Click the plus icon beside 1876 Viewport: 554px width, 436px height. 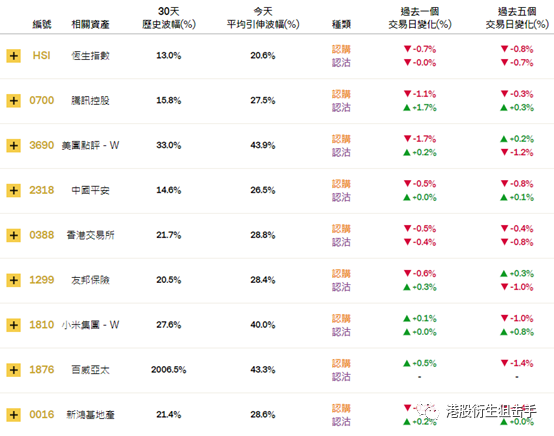pos(13,370)
